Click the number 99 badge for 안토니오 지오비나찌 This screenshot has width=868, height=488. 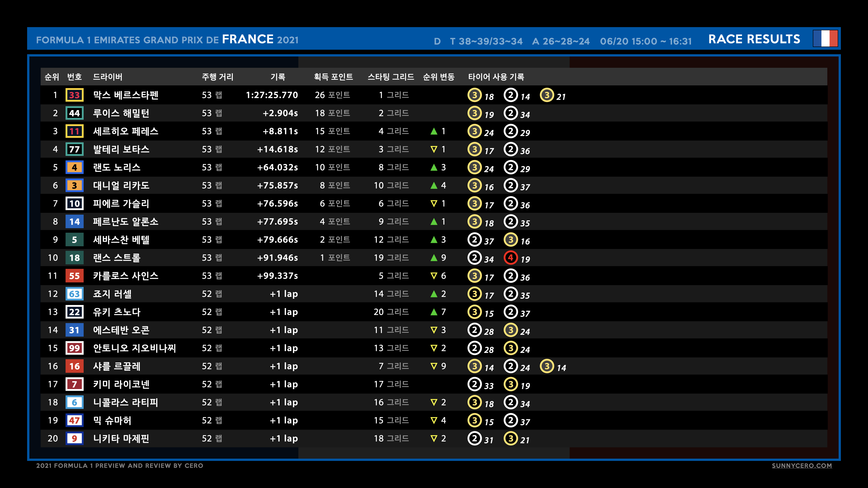[x=74, y=348]
